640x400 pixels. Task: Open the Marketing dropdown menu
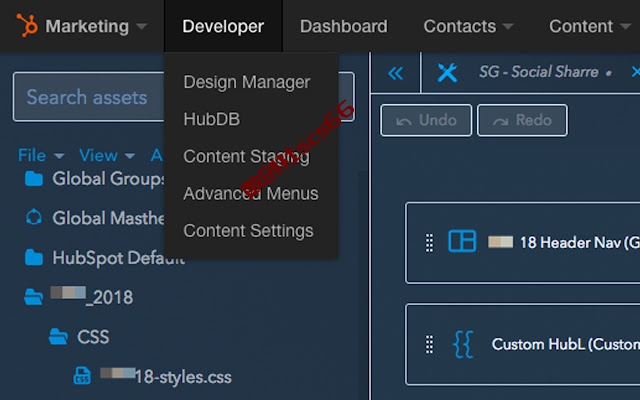coord(96,27)
